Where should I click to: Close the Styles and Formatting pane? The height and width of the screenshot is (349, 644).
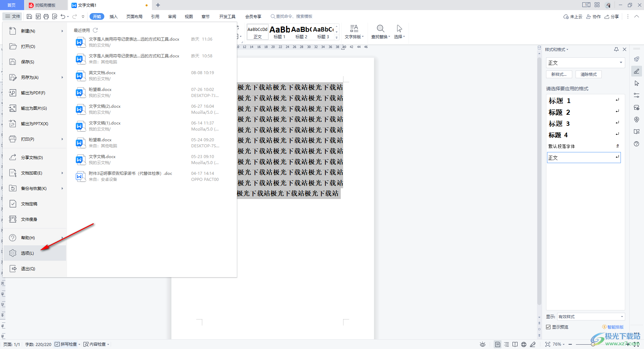625,49
